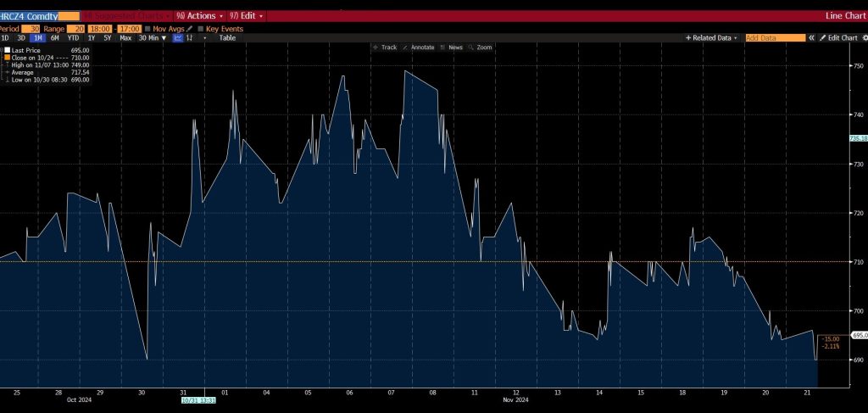Toggle the Key Events checkbox
Viewport: 868px width, 413px height.
pos(200,29)
